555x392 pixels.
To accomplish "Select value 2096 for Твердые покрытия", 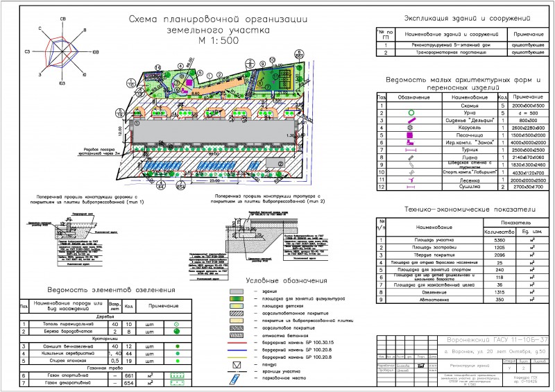I will tap(499, 255).
